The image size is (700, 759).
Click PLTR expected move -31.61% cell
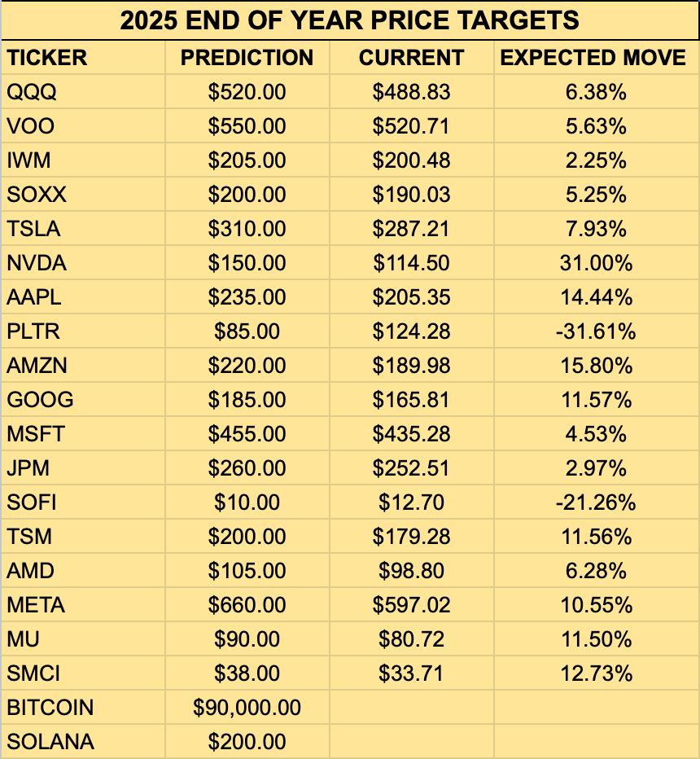pyautogui.click(x=596, y=331)
